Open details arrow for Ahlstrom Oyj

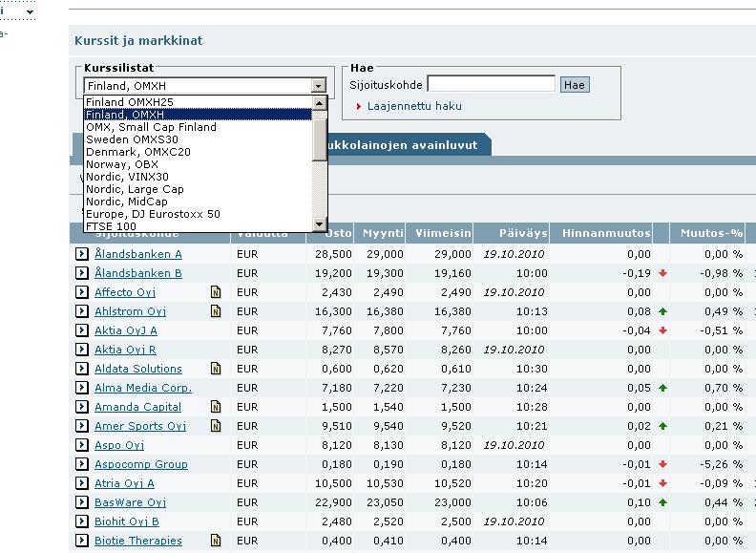pyautogui.click(x=82, y=311)
